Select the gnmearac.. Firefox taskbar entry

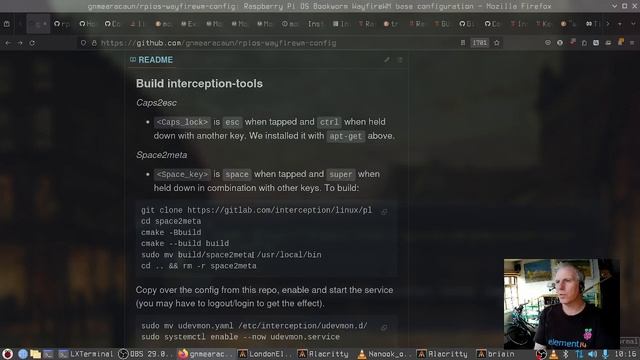[x=206, y=354]
